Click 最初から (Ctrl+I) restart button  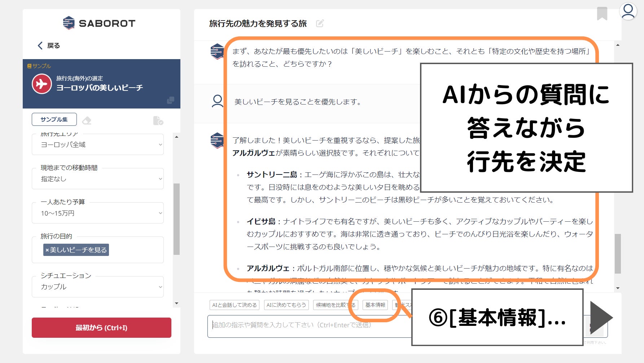tap(101, 328)
